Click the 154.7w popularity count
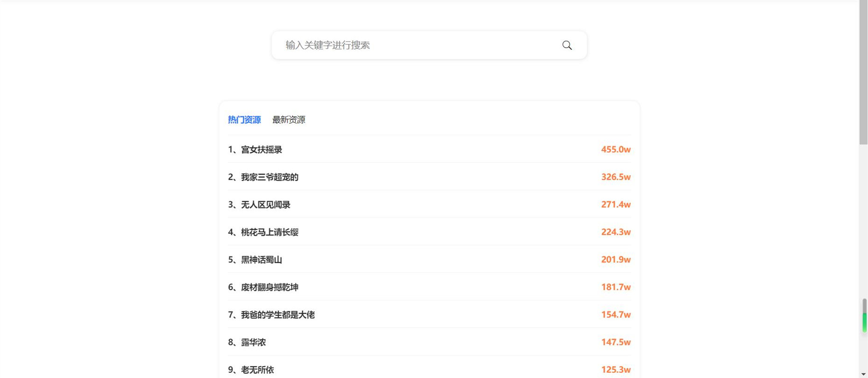 (x=616, y=315)
